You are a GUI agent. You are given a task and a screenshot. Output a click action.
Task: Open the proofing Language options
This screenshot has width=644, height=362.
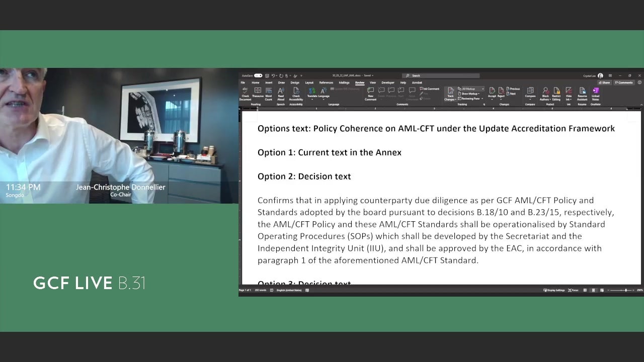[324, 93]
